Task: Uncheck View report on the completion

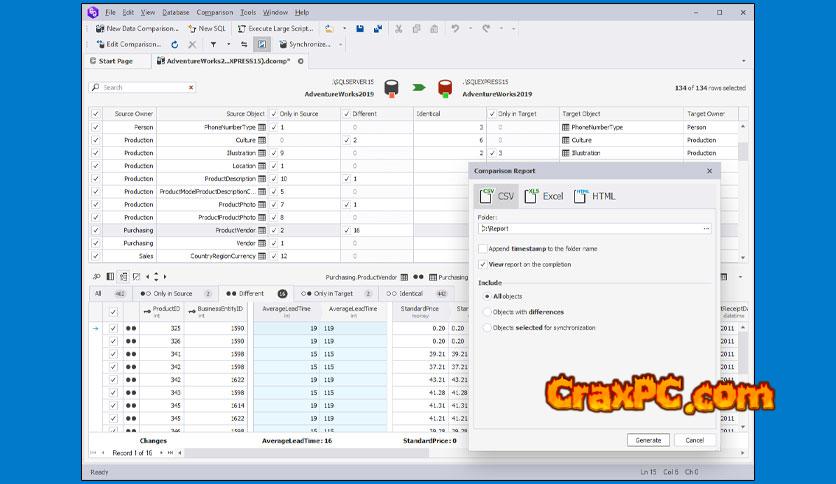Action: pyautogui.click(x=483, y=264)
